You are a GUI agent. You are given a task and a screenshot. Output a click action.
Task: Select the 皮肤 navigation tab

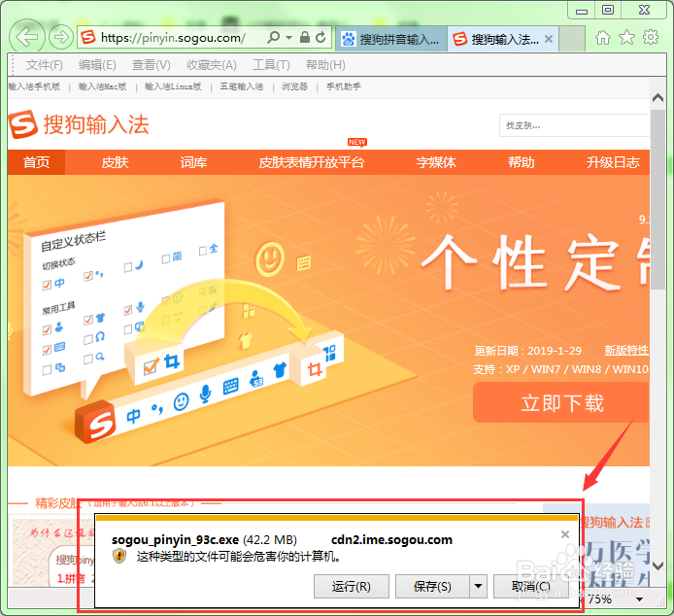pos(115,162)
